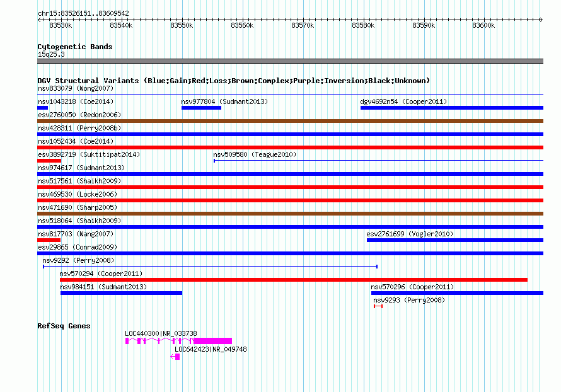Image resolution: width=561 pixels, height=392 pixels.
Task: Select the nsv1043218 (Coe2014) blue bar
Action: coord(43,108)
